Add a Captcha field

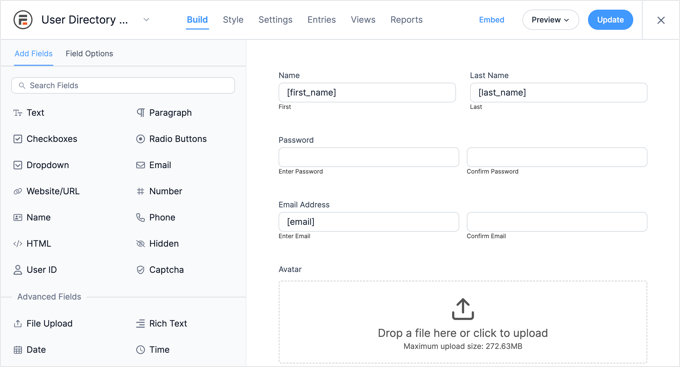tap(160, 270)
